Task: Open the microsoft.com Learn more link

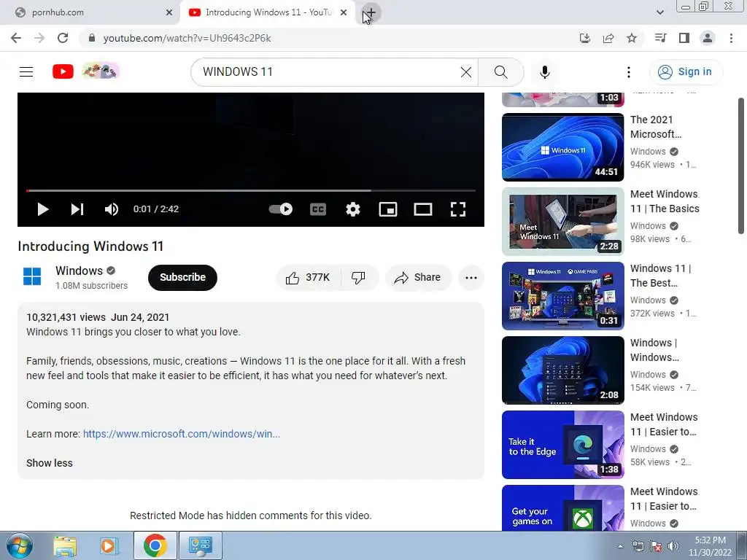Action: (182, 434)
